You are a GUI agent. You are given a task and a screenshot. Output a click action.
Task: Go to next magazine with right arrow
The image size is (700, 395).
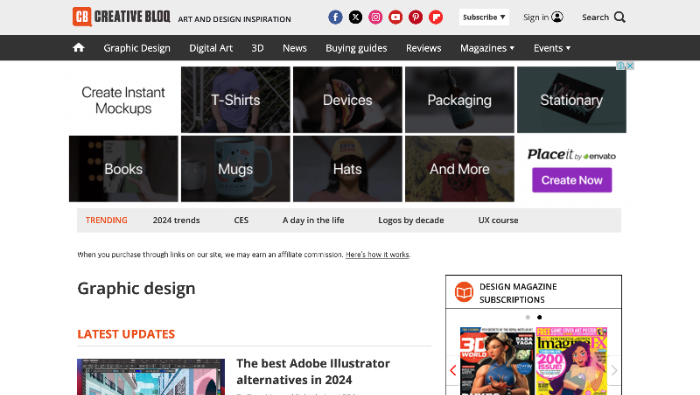point(614,370)
